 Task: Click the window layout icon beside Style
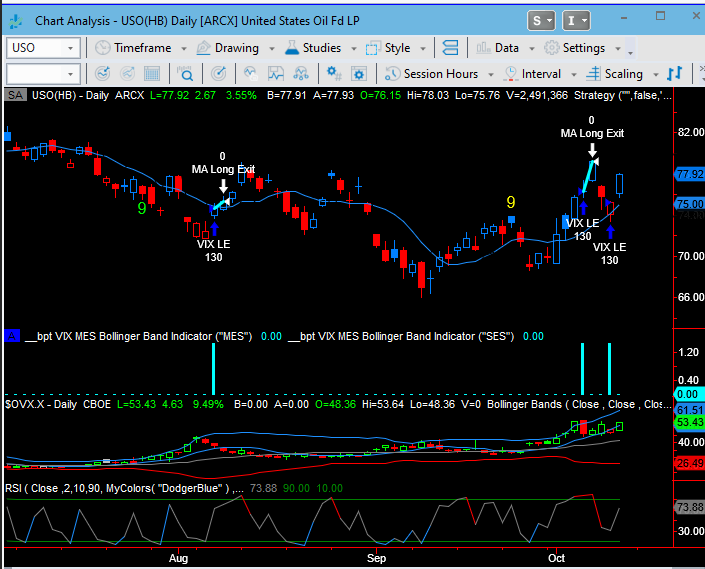(x=450, y=48)
